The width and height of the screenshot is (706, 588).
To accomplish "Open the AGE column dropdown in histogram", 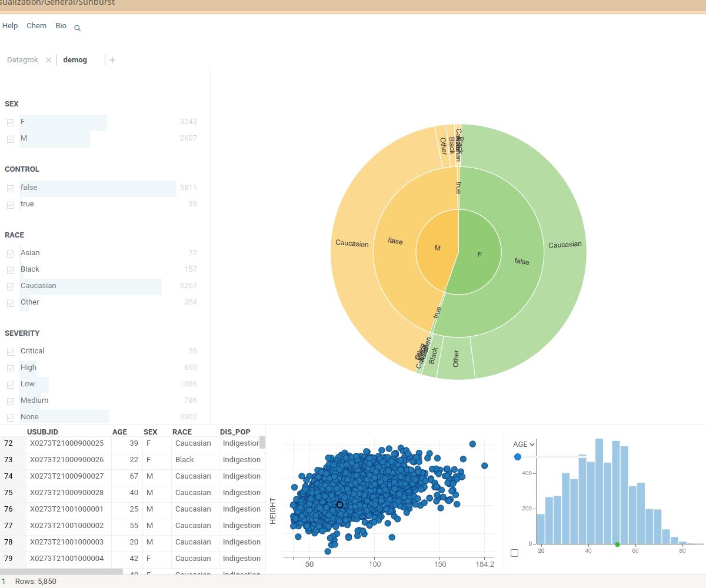I will coord(524,445).
